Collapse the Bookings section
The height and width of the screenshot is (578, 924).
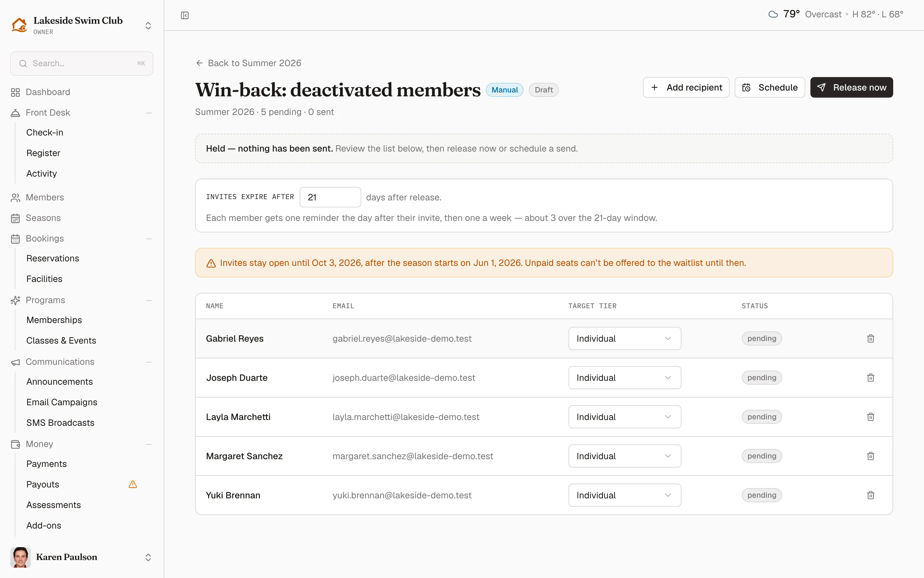pyautogui.click(x=149, y=239)
